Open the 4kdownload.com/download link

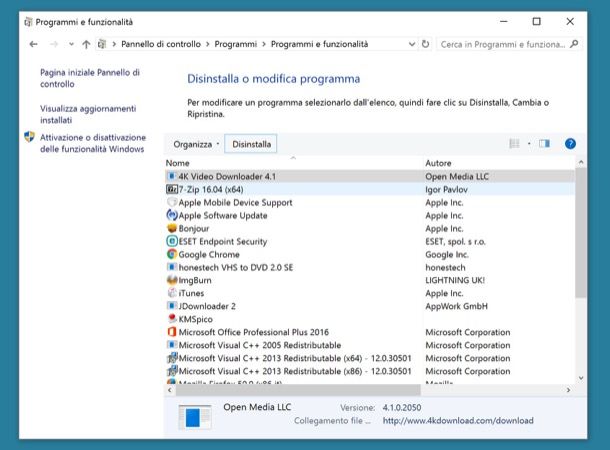tap(458, 420)
